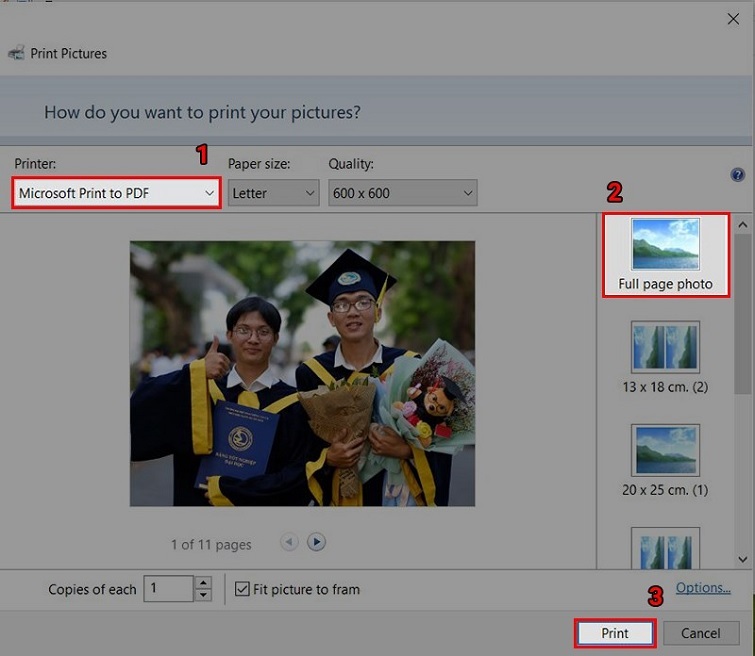Screen dimensions: 755x656
Task: Click the Print Pictures printer icon
Action: coord(16,53)
